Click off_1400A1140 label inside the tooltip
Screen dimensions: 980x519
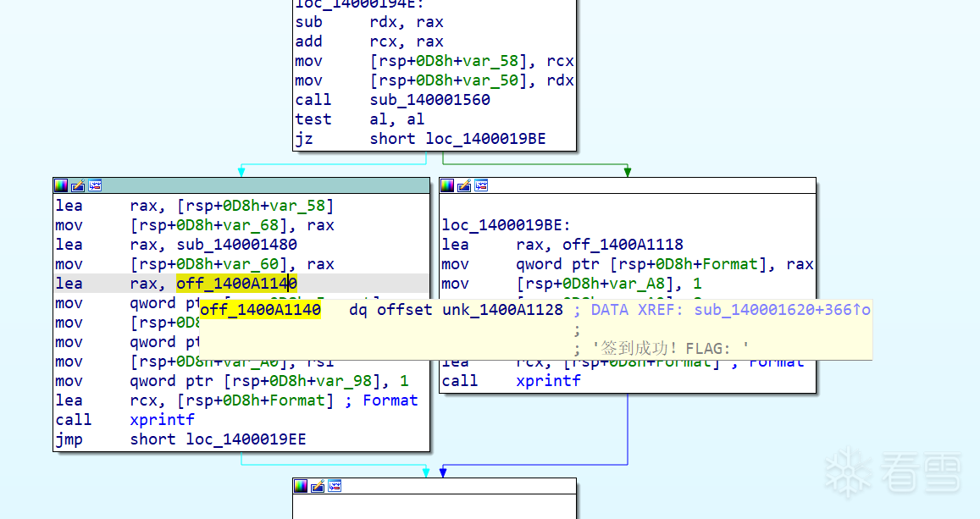[261, 310]
